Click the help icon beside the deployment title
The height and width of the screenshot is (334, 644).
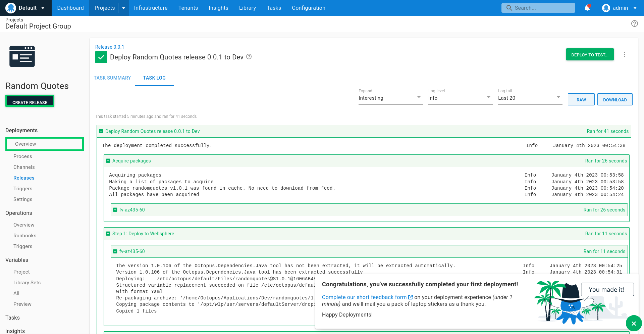pos(249,57)
